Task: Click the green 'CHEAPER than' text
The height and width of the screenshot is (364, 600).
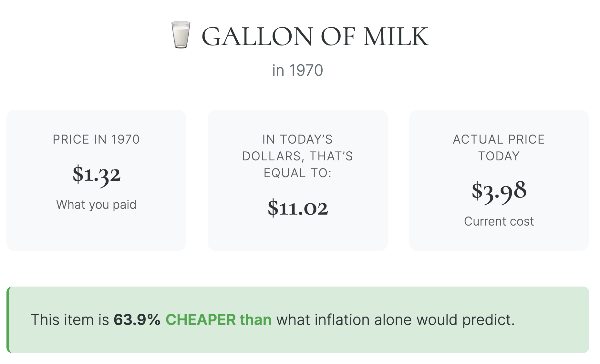Action: click(x=218, y=320)
